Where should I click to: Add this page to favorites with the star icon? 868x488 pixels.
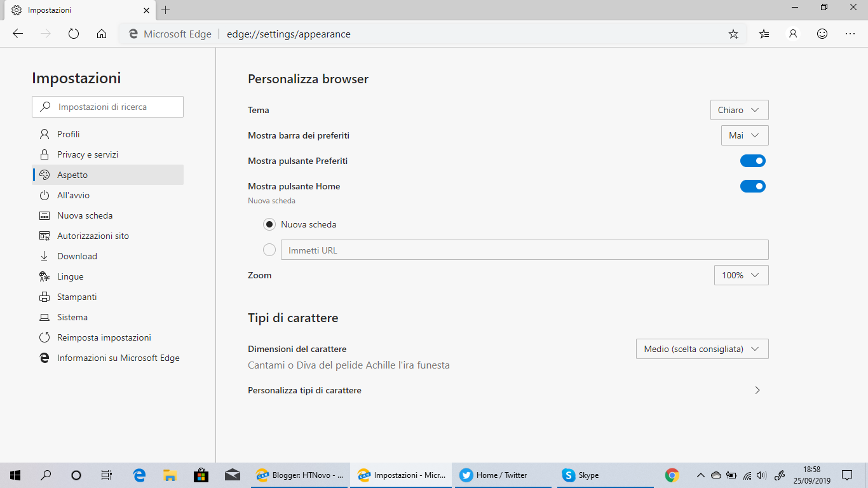click(x=733, y=34)
